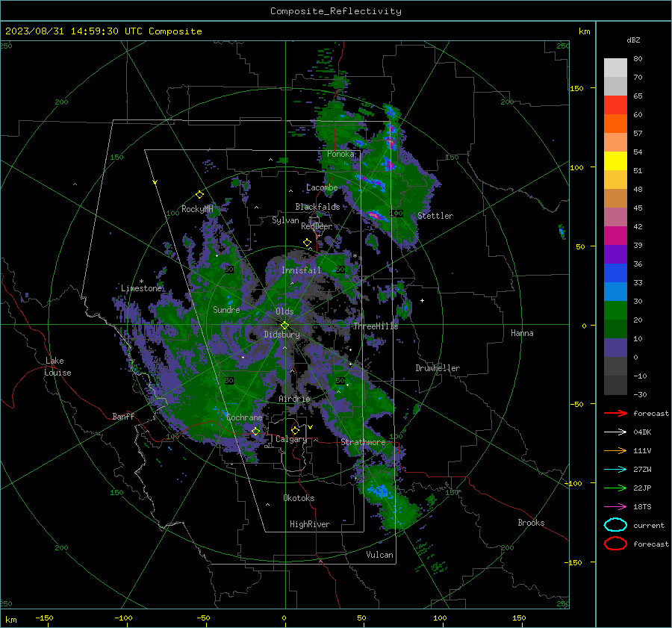672x628 pixels.
Task: Click the Airdrie city label
Action: (x=294, y=399)
